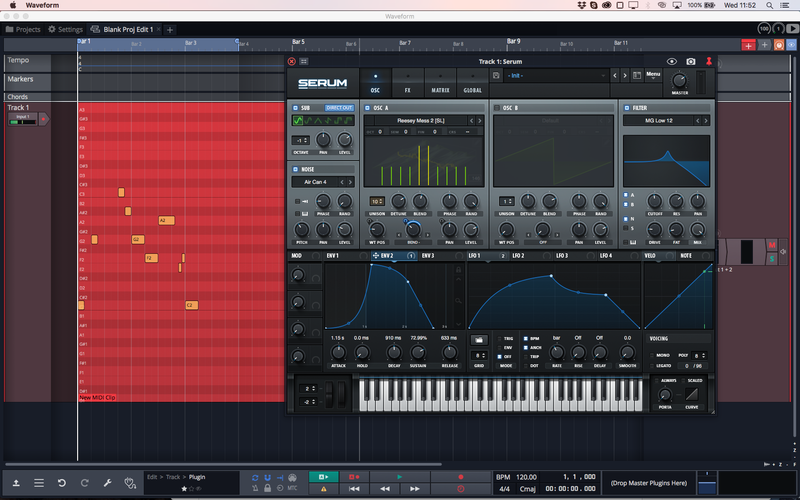
Task: Click the MASTER volume knob
Action: tap(679, 81)
